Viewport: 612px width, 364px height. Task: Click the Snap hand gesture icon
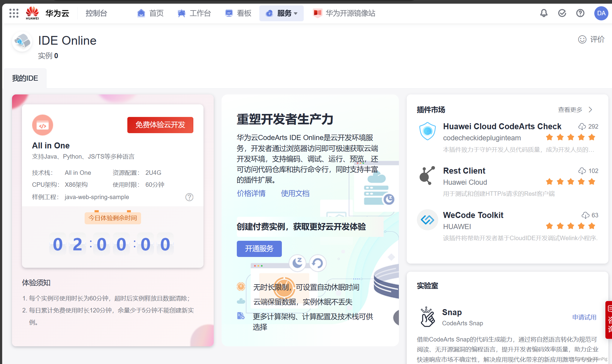427,317
